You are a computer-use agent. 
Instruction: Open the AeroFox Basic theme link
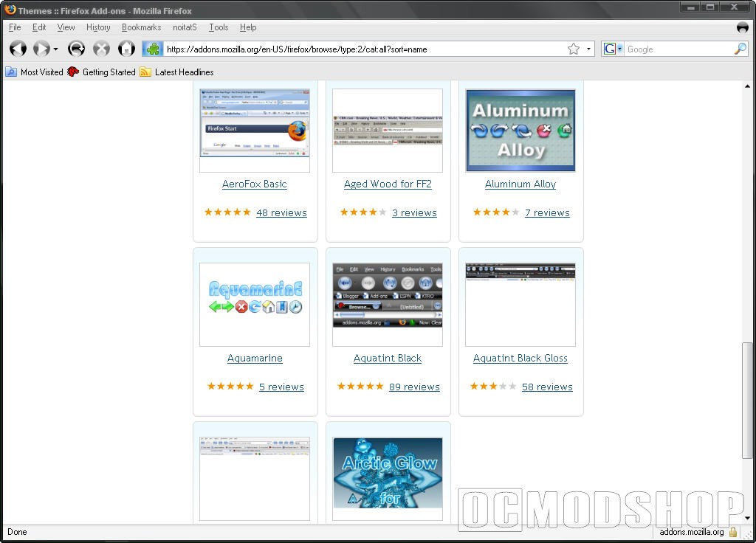(255, 184)
